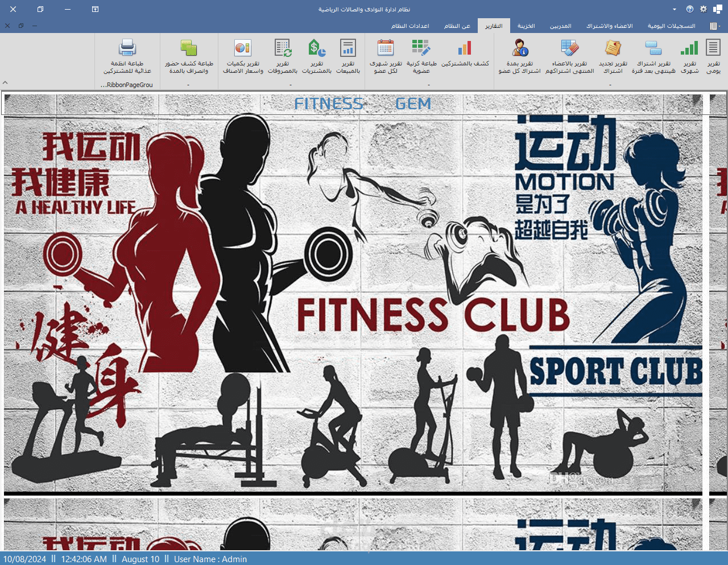Viewport: 728px width, 565px height.
Task: Click the August 10 status bar entry
Action: coord(140,559)
